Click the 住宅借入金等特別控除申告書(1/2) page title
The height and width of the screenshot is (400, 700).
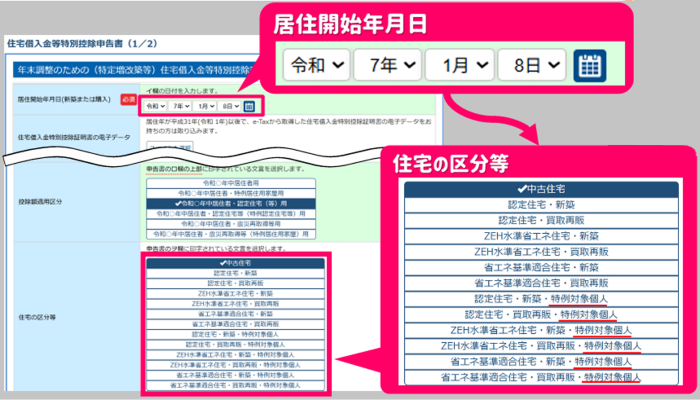pos(82,44)
